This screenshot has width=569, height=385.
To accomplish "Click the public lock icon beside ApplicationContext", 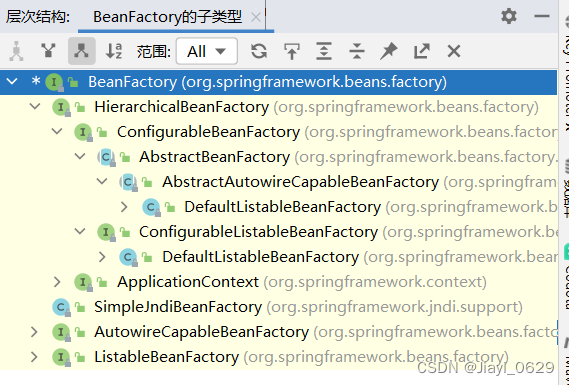I will pos(102,282).
